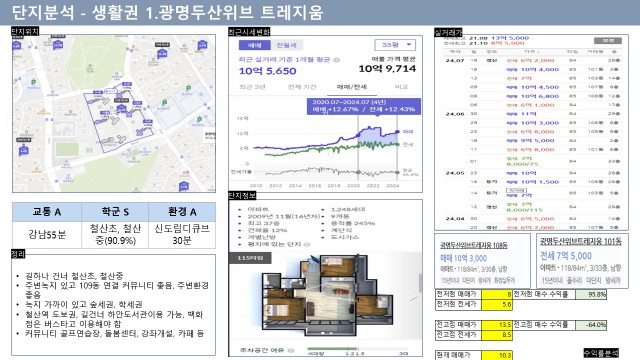This screenshot has width=640, height=360.
Task: Open the 광명두산위브트레지움 101동 listing link
Action: (x=580, y=241)
